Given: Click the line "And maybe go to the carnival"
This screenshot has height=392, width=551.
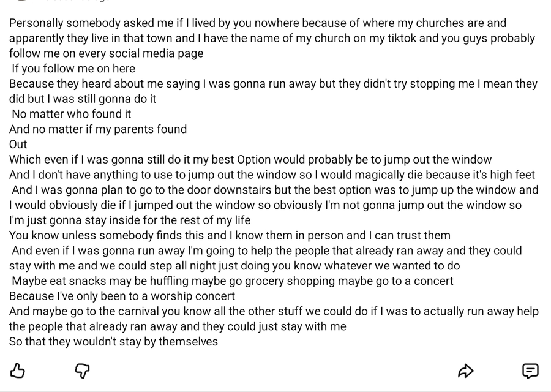Looking at the screenshot, I should (274, 311).
